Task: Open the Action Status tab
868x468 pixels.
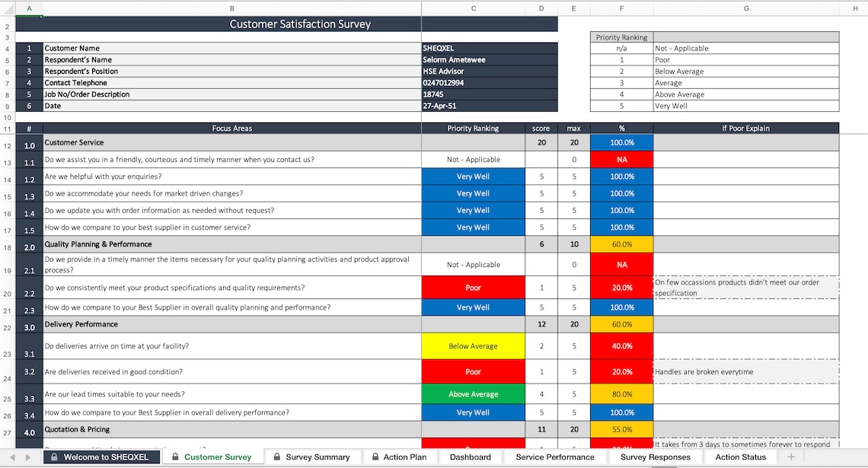Action: coord(740,457)
